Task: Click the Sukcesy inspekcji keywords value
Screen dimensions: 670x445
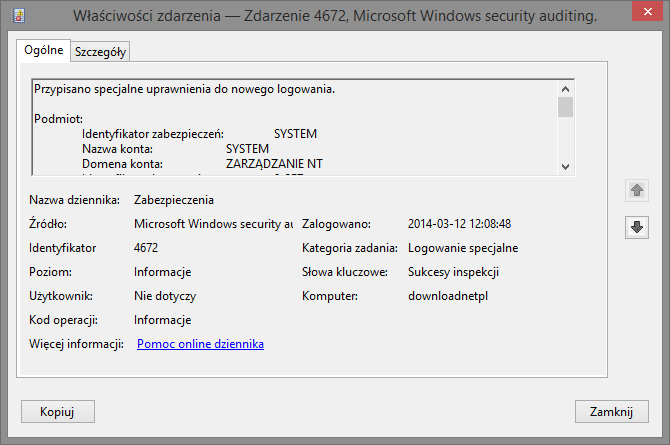Action: coord(453,272)
